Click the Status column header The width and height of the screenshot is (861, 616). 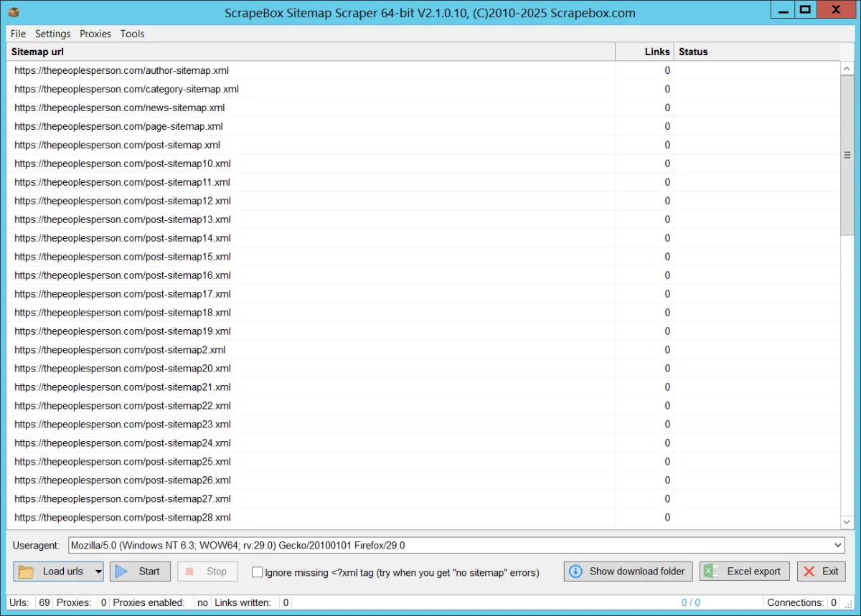tap(757, 52)
